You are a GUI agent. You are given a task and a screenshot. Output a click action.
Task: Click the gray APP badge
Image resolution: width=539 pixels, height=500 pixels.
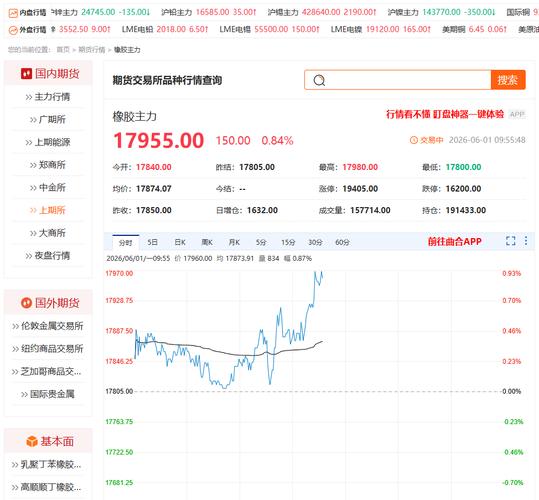coord(517,114)
